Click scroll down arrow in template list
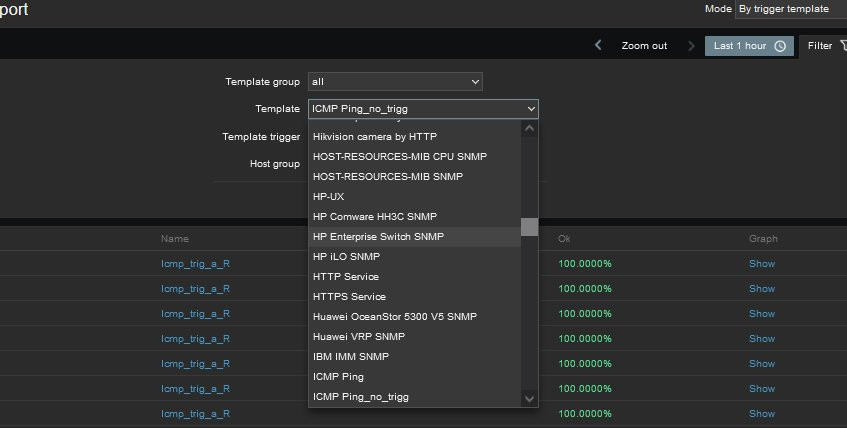Viewport: 847px width, 428px height. 530,398
